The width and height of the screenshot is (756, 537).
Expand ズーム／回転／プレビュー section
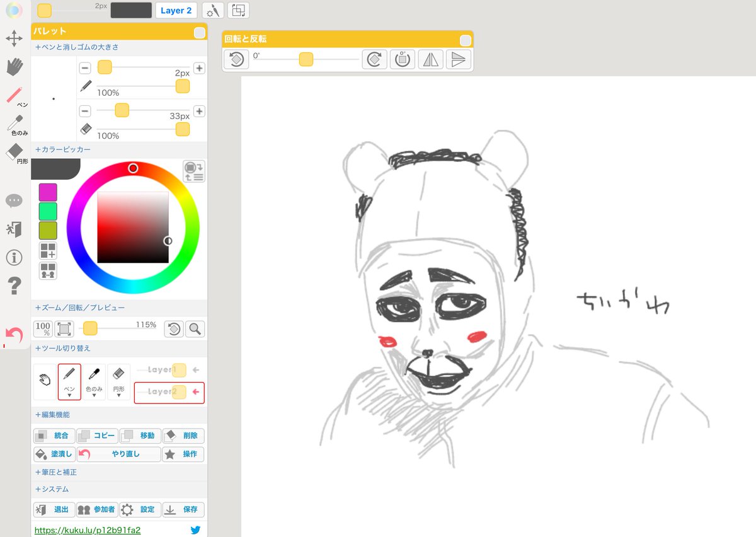[x=80, y=308]
